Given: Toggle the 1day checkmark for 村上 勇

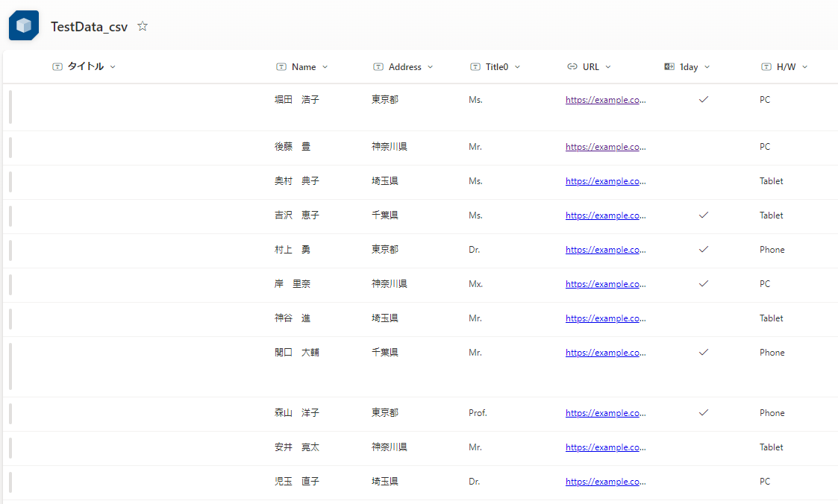Looking at the screenshot, I should coord(703,250).
